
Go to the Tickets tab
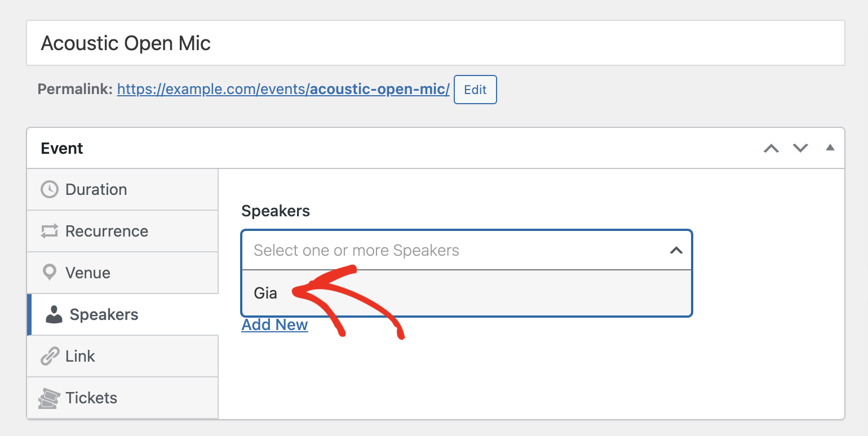point(123,398)
